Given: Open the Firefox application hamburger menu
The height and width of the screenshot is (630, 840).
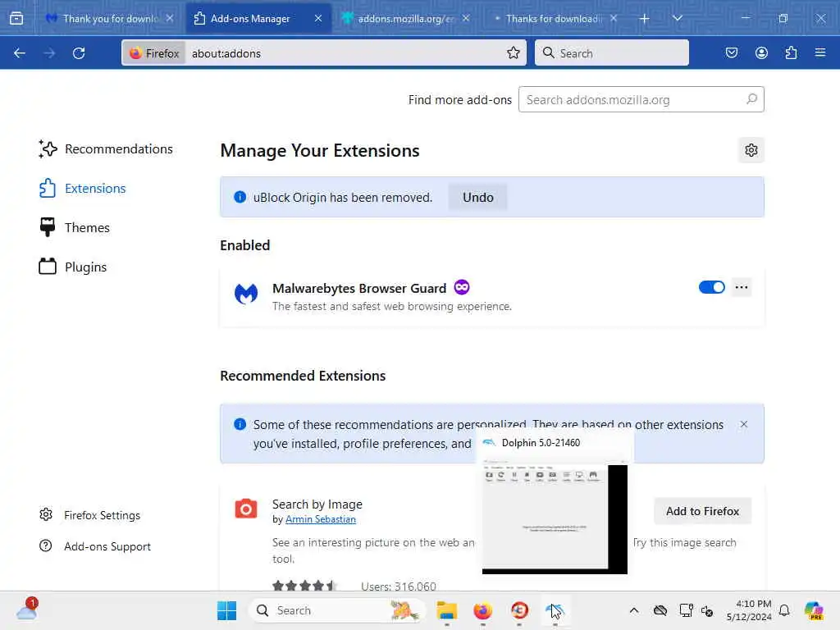Looking at the screenshot, I should tap(820, 53).
